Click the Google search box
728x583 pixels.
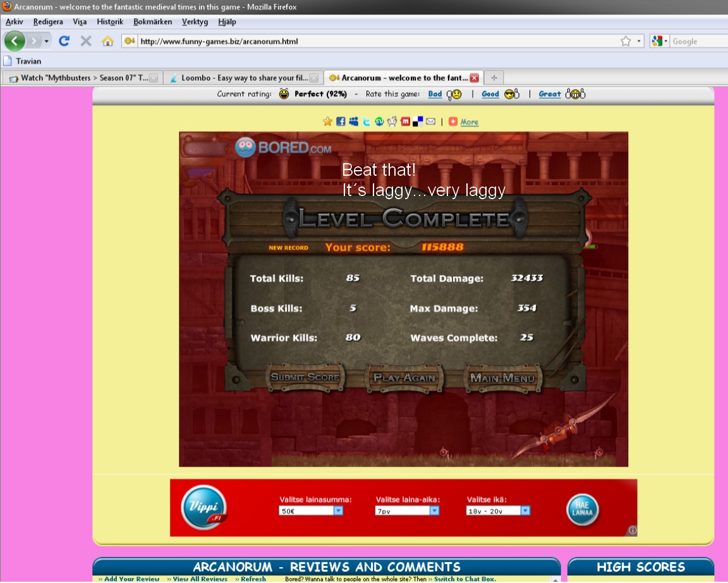[699, 41]
